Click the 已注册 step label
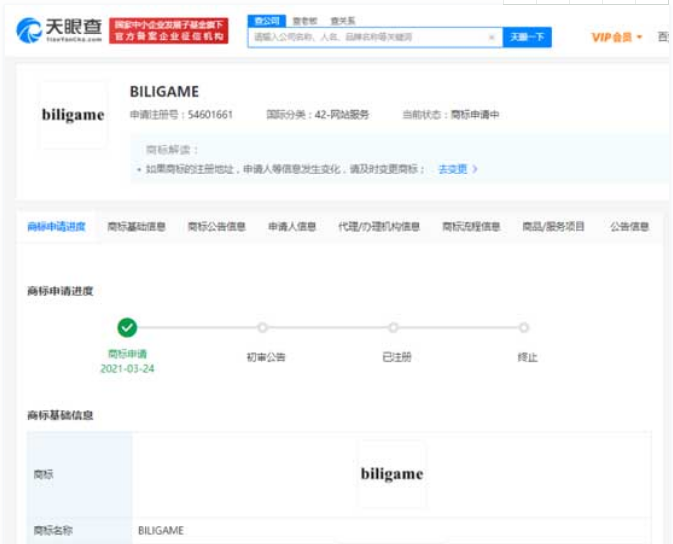The height and width of the screenshot is (544, 673). pyautogui.click(x=397, y=357)
